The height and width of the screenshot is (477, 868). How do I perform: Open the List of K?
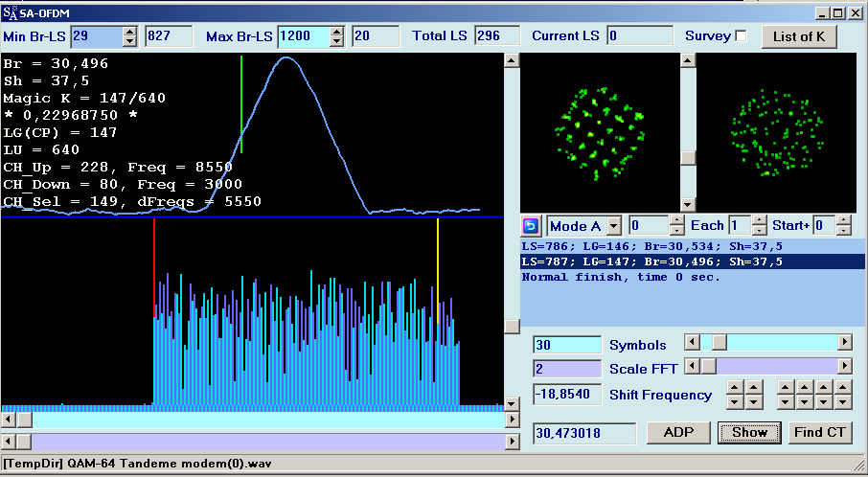pyautogui.click(x=799, y=37)
